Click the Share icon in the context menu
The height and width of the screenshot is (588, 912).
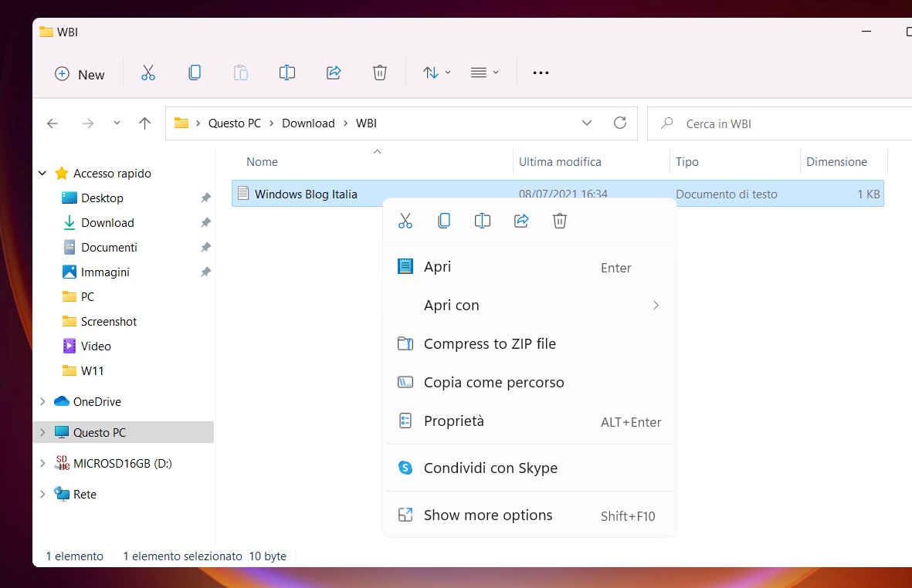[521, 221]
